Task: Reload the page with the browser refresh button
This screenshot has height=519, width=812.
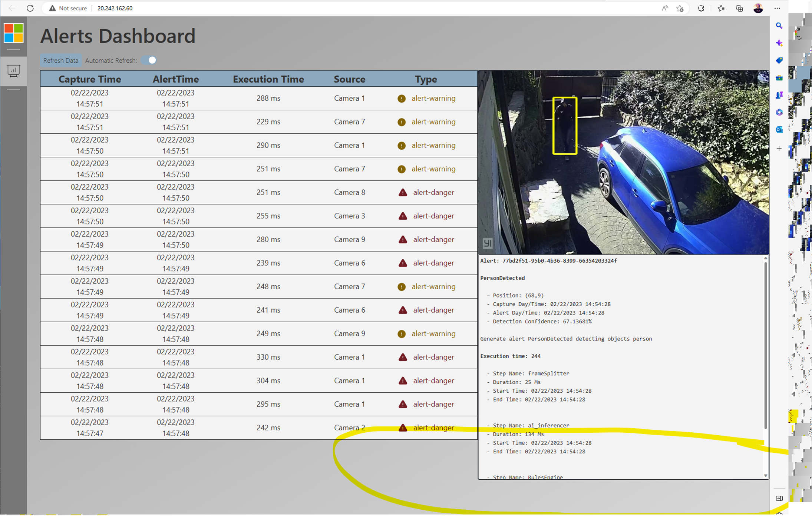Action: (x=30, y=8)
